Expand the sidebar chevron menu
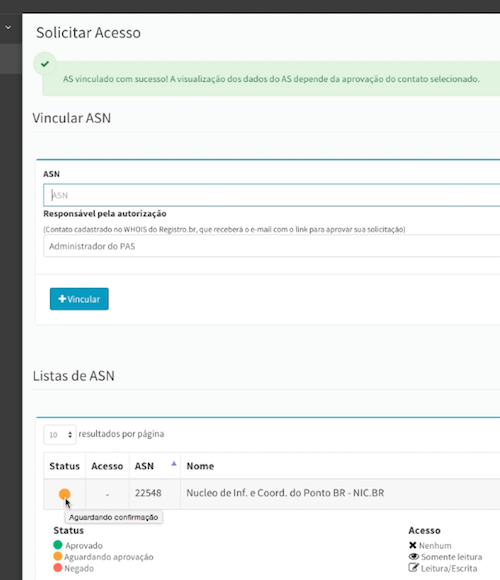 click(x=8, y=27)
